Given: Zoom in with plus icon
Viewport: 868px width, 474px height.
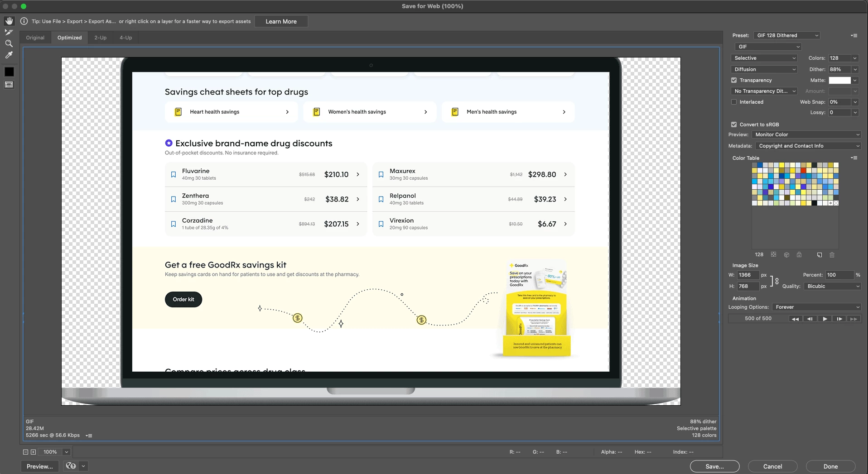Looking at the screenshot, I should [33, 452].
